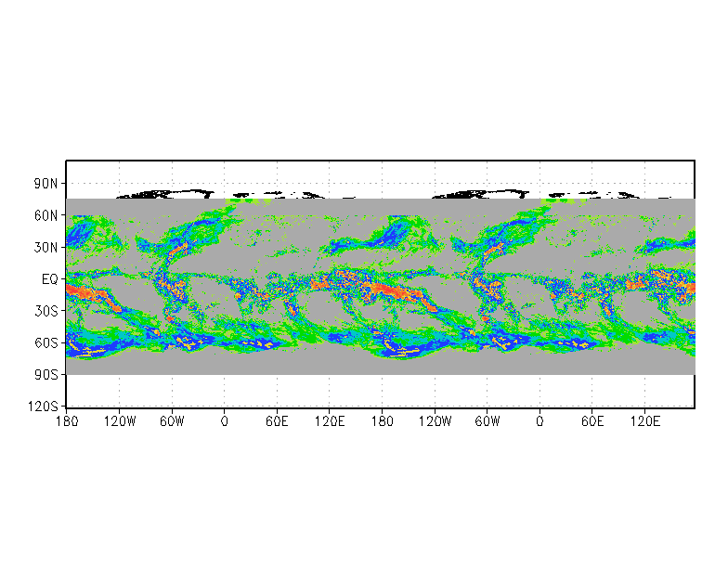Click the rightmost 60E longitude label

(x=592, y=421)
